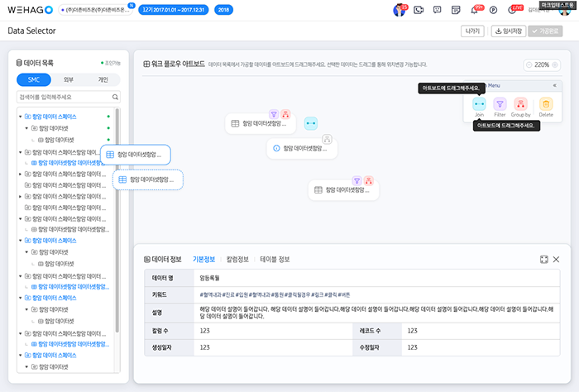
Task: Switch data list to 외부
Action: (68, 80)
